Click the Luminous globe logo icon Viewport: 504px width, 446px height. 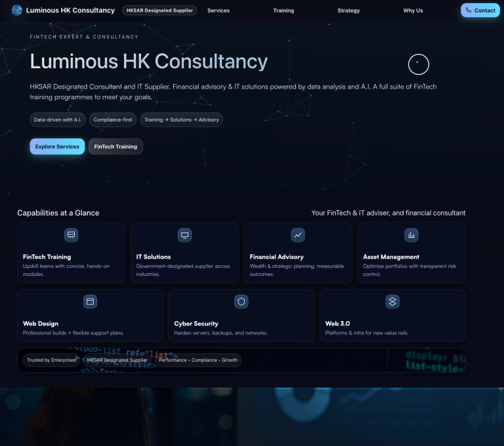(17, 11)
